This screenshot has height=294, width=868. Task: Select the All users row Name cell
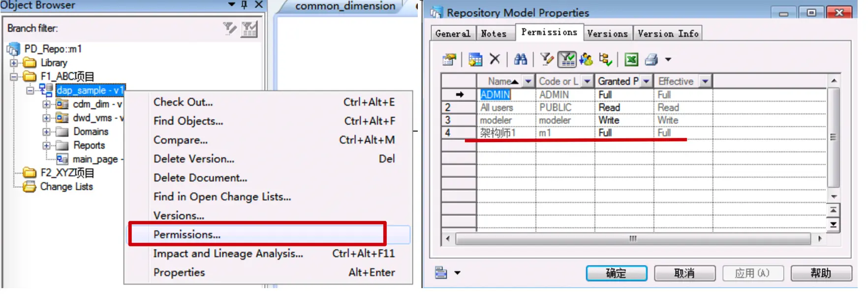pos(506,107)
